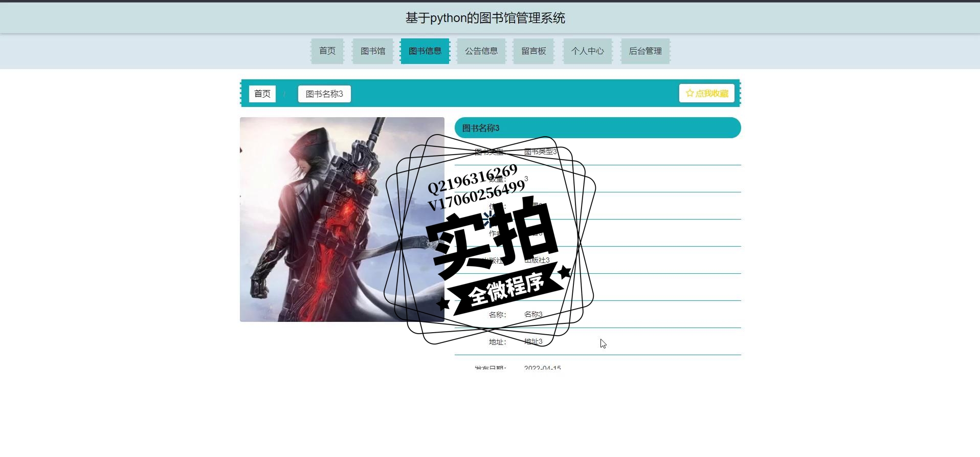Click the 出版社3 value text
This screenshot has height=457, width=980.
537,260
